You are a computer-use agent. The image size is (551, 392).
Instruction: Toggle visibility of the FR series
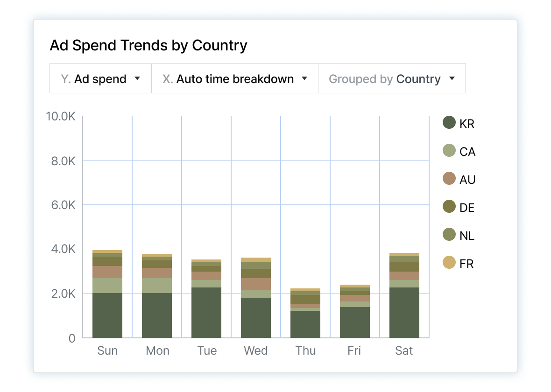(x=466, y=263)
